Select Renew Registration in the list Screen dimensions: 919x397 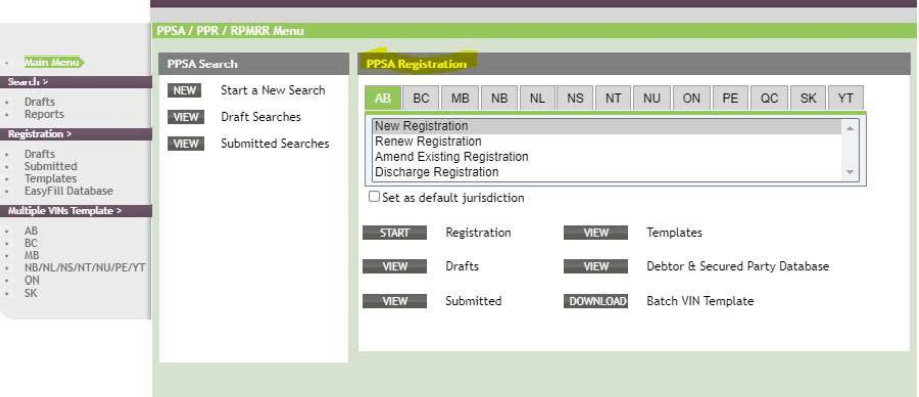[606, 142]
